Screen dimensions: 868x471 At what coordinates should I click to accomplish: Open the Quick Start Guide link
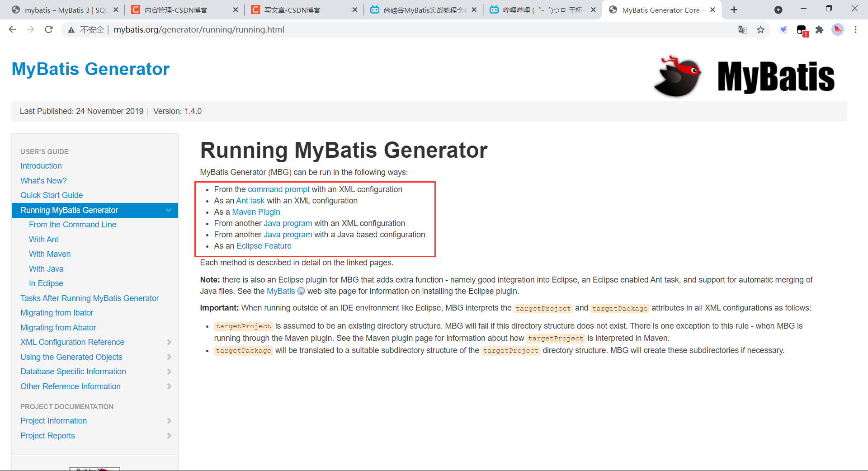52,195
